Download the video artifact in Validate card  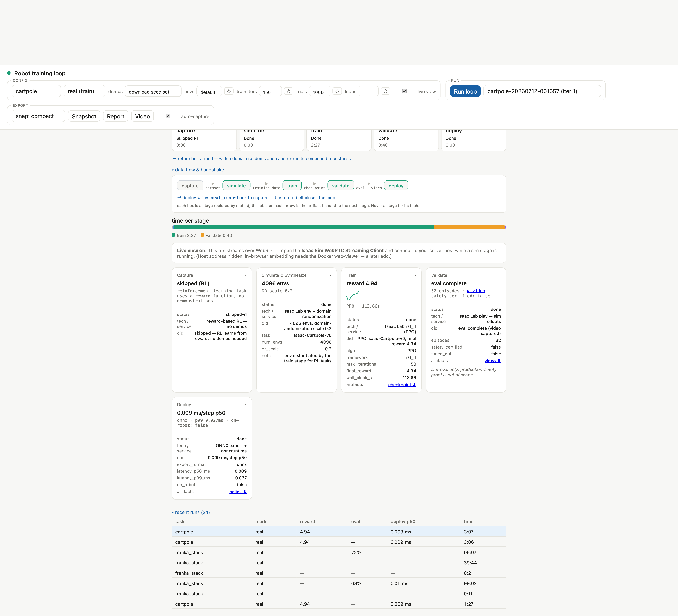coord(492,361)
